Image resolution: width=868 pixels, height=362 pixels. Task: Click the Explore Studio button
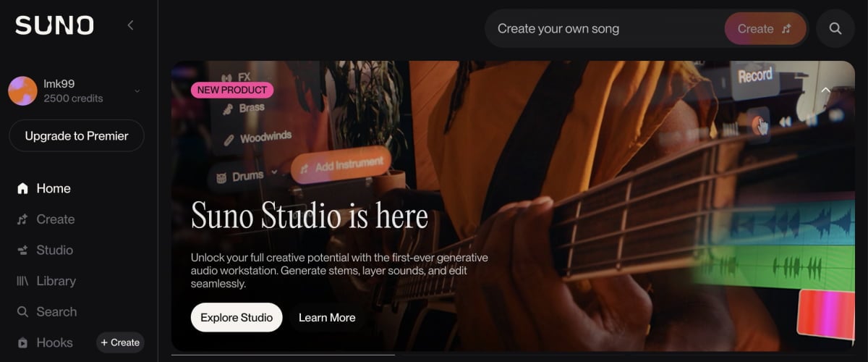pos(237,317)
